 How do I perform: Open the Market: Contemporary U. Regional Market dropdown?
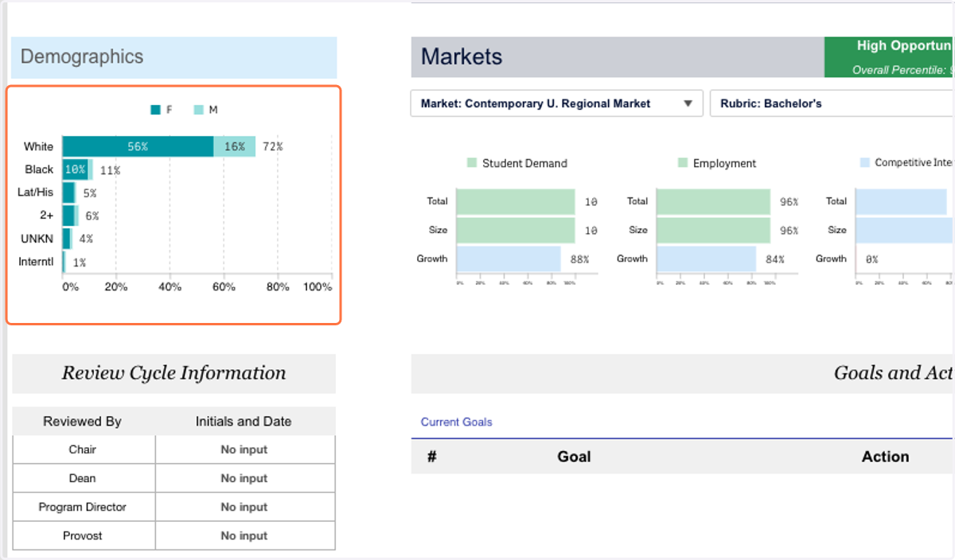coord(556,103)
